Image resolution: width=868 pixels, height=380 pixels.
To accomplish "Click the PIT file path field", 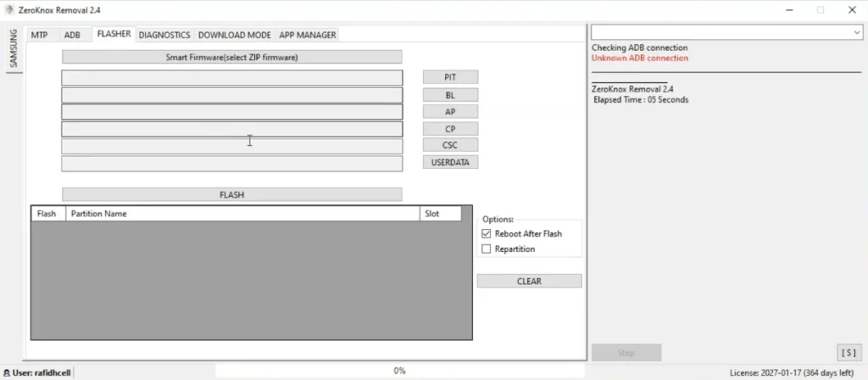I will point(232,77).
